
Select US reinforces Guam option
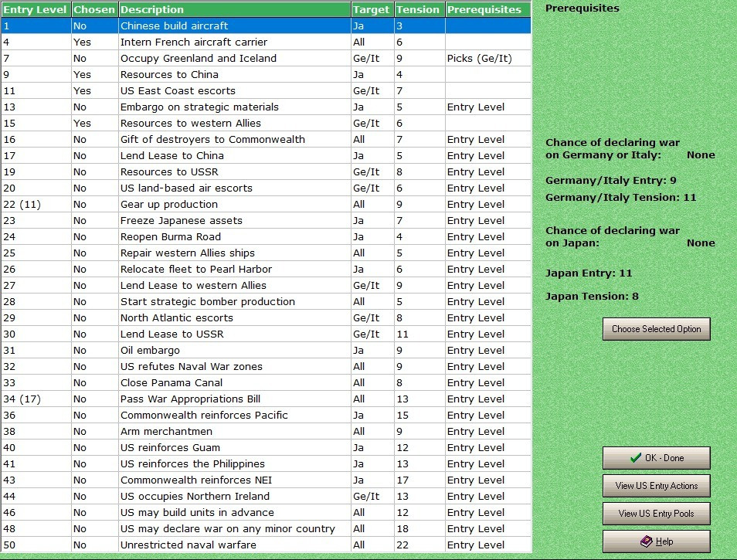(266, 447)
